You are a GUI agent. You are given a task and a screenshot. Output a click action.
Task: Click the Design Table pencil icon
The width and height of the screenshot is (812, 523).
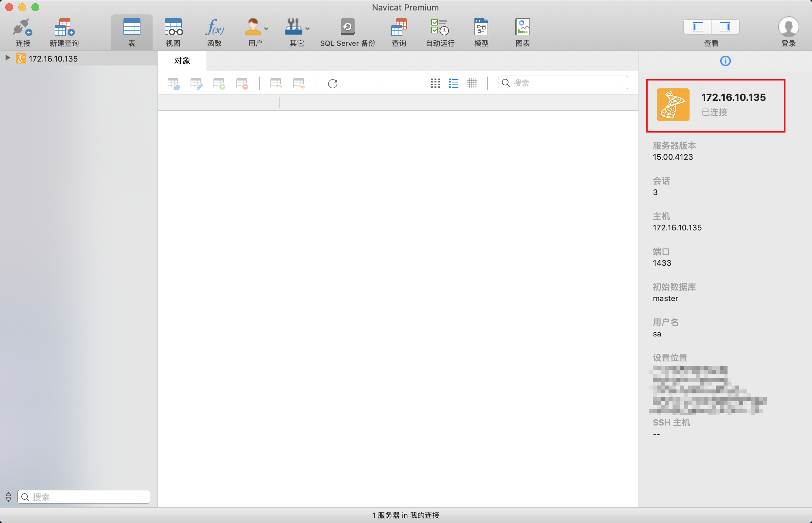coord(196,83)
